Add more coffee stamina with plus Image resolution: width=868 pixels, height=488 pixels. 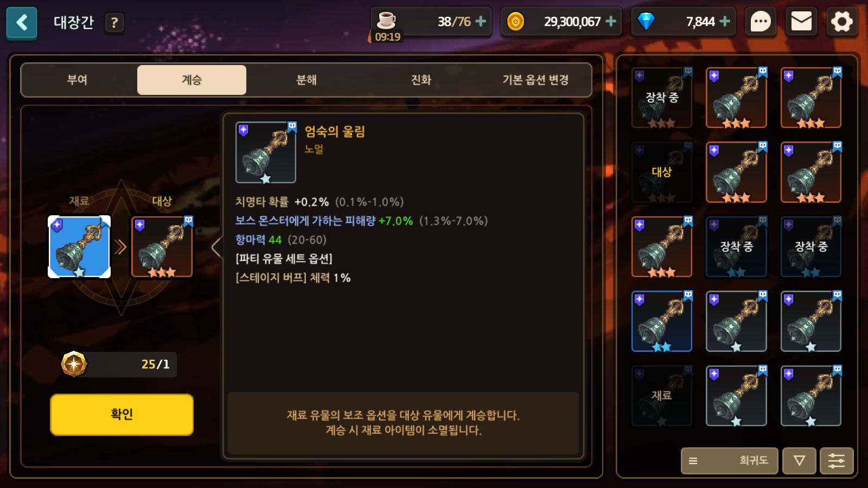pos(481,21)
